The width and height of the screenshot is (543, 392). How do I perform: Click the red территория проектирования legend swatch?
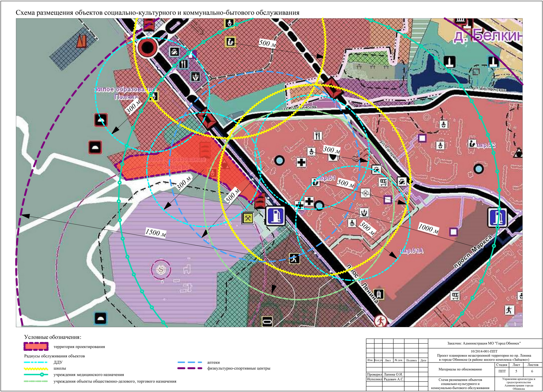(36, 346)
